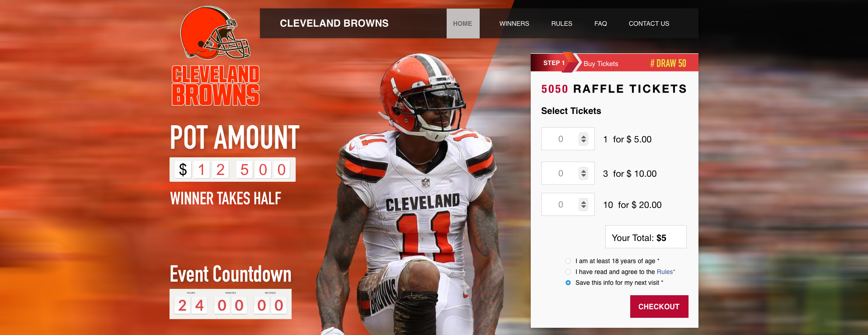The image size is (868, 335).
Task: Select the agree to the Rules radio button
Action: [568, 272]
